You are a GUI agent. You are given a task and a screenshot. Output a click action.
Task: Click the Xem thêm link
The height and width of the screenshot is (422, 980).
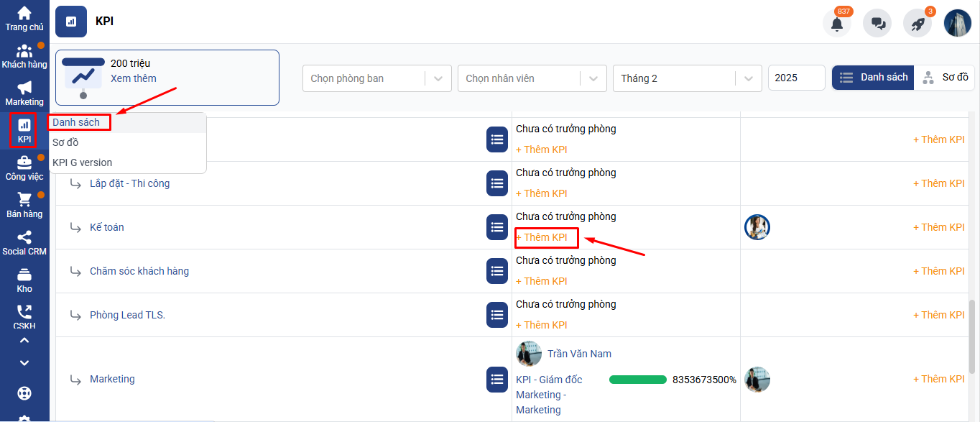133,78
